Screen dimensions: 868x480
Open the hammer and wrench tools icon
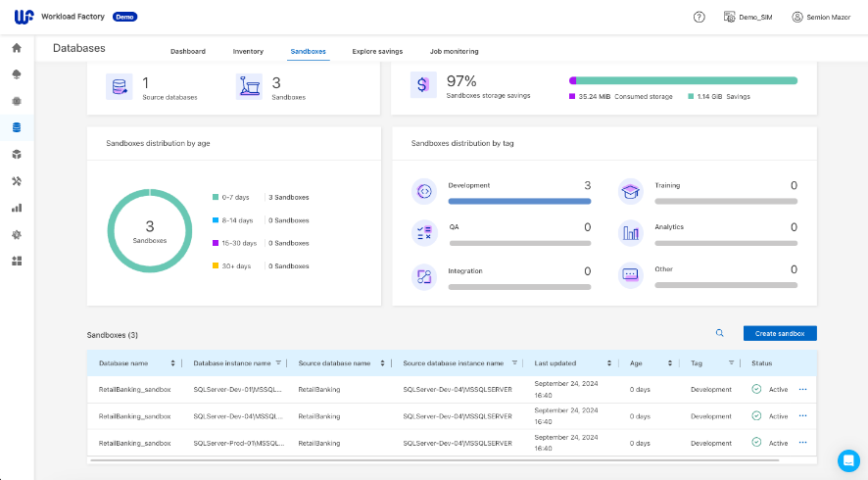point(17,181)
